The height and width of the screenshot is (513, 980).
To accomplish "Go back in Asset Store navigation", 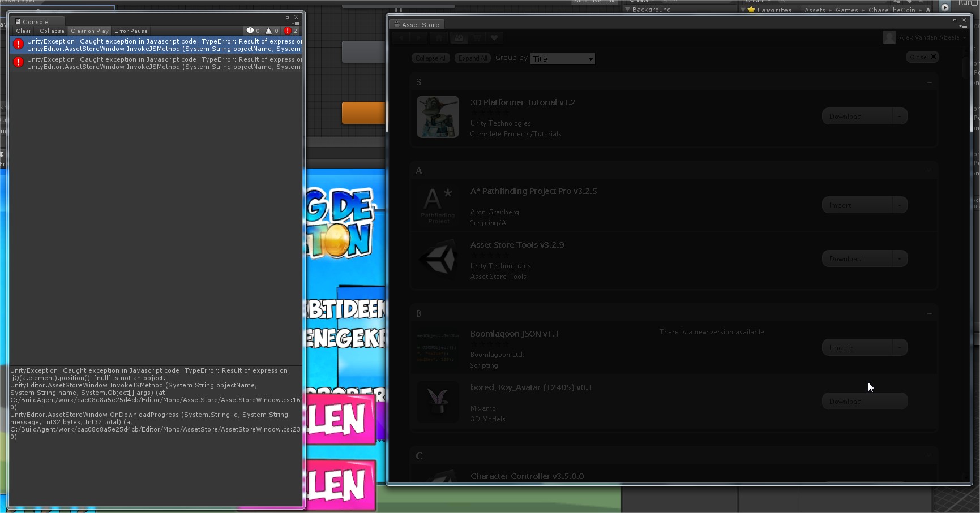I will tap(401, 38).
